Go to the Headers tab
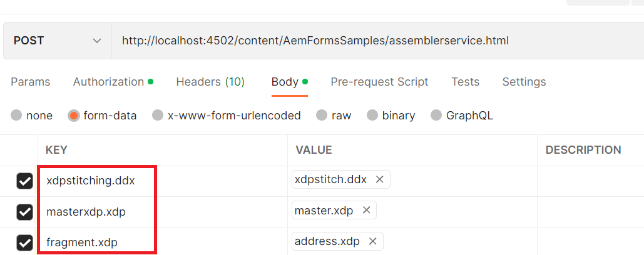644x255 pixels. click(x=210, y=82)
